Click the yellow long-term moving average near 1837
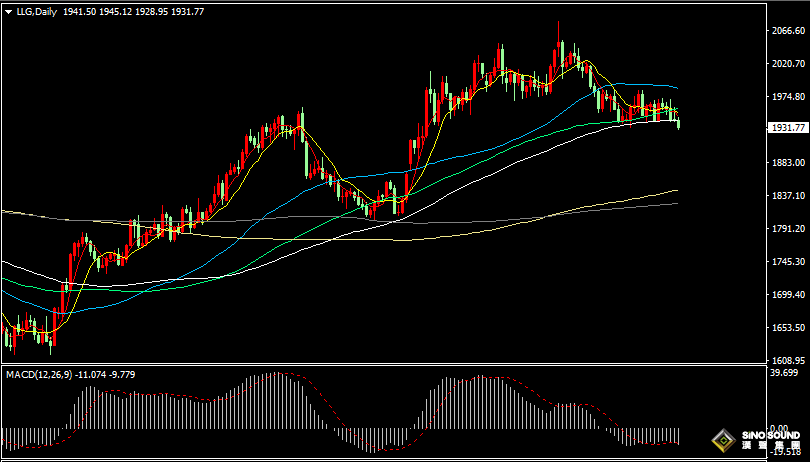Image resolution: width=810 pixels, height=462 pixels. point(672,191)
